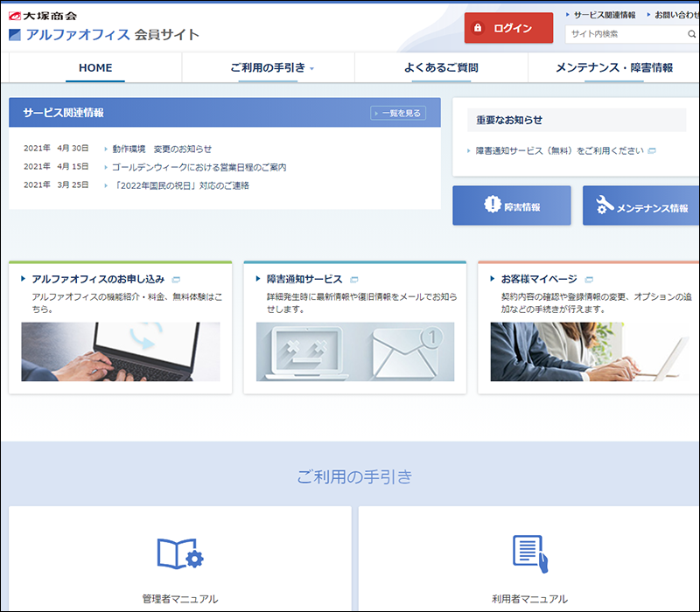
Task: Open the よくあるご質問 tab
Action: [441, 68]
